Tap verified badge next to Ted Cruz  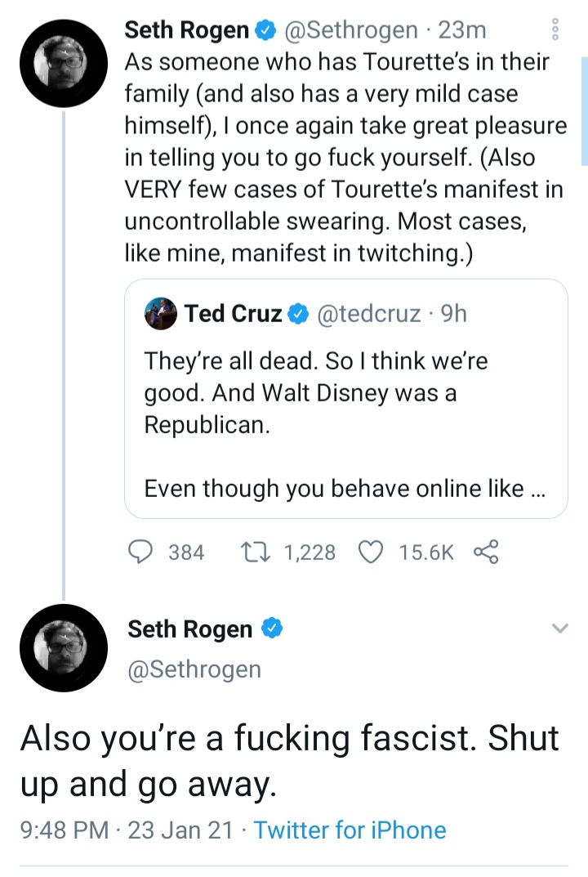click(x=298, y=314)
